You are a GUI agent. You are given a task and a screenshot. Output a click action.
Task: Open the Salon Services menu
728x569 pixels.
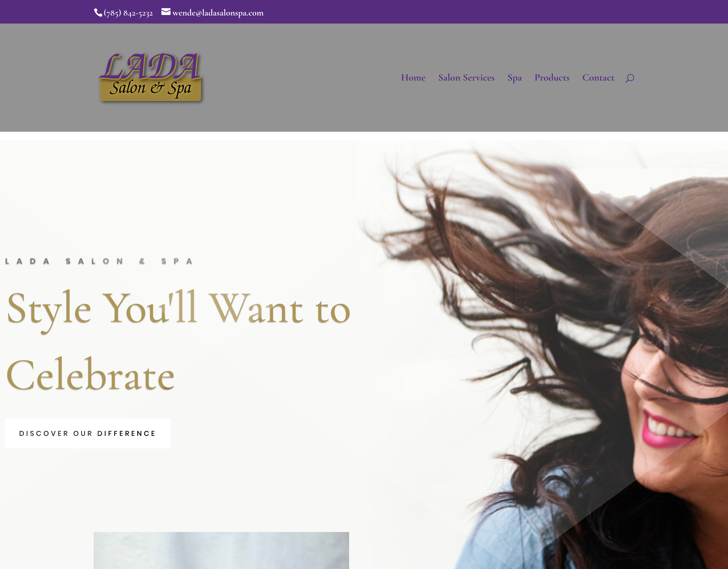coord(466,78)
